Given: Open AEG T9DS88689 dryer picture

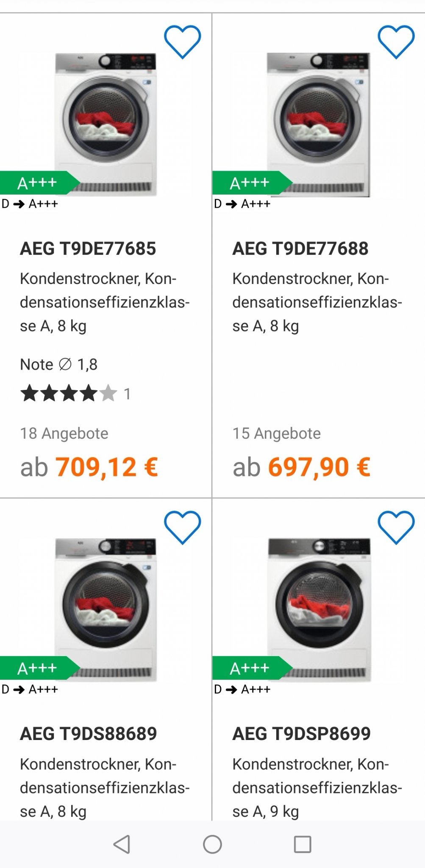Looking at the screenshot, I should click(x=106, y=609).
